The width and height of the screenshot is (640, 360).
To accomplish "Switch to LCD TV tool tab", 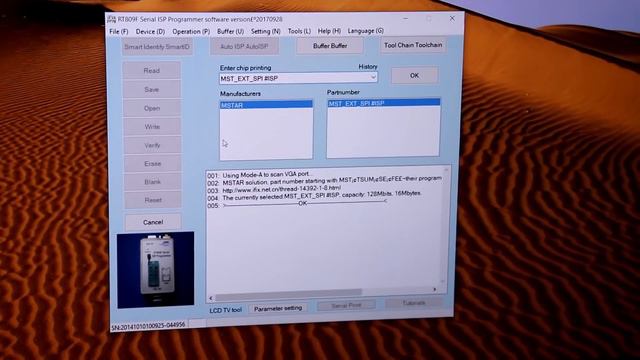I will click(x=226, y=311).
